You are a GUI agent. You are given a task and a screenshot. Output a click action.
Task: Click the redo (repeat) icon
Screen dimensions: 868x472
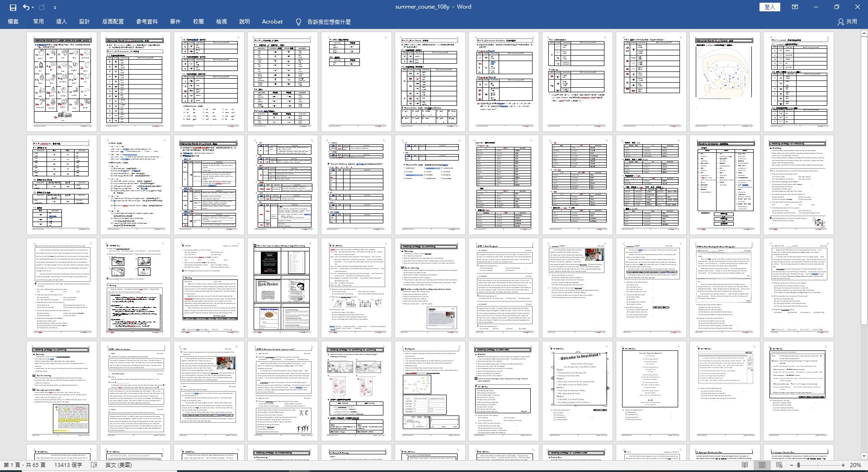tap(42, 7)
